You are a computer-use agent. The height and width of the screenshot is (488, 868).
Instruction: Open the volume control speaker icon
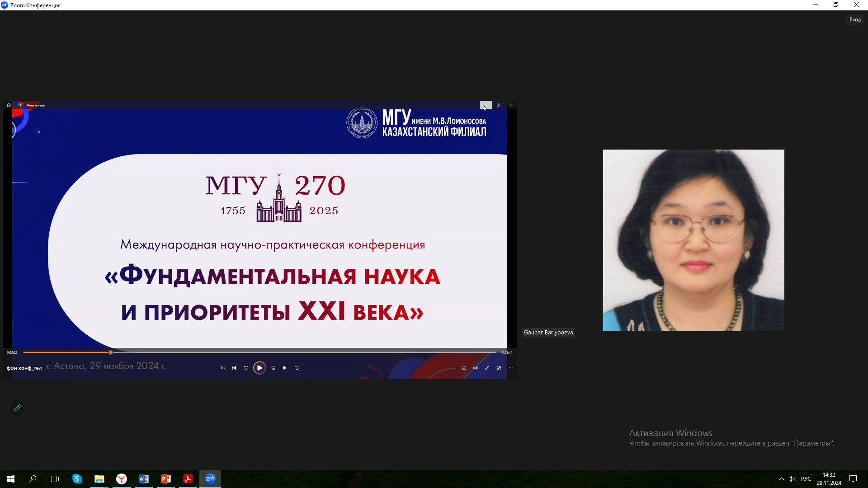click(475, 368)
